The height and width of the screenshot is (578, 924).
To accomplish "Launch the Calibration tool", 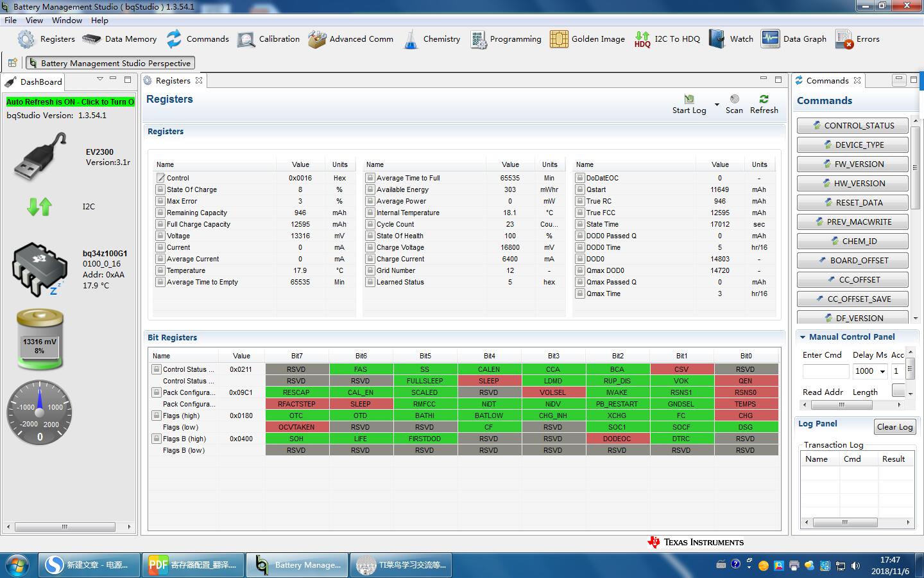I will [x=268, y=39].
